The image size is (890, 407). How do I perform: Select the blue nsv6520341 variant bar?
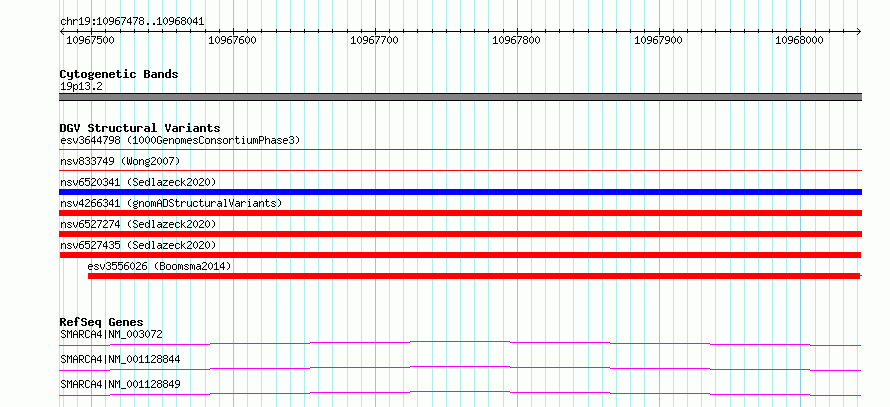click(460, 192)
